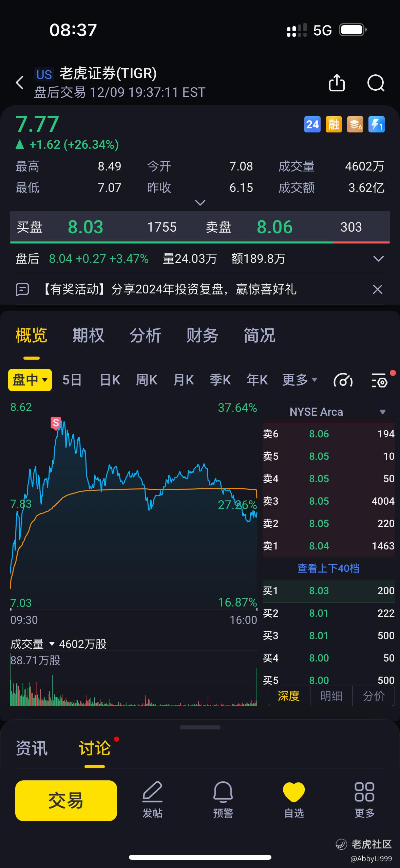The height and width of the screenshot is (868, 400).
Task: Open the 更多 grid icon at bottom
Action: (x=364, y=799)
